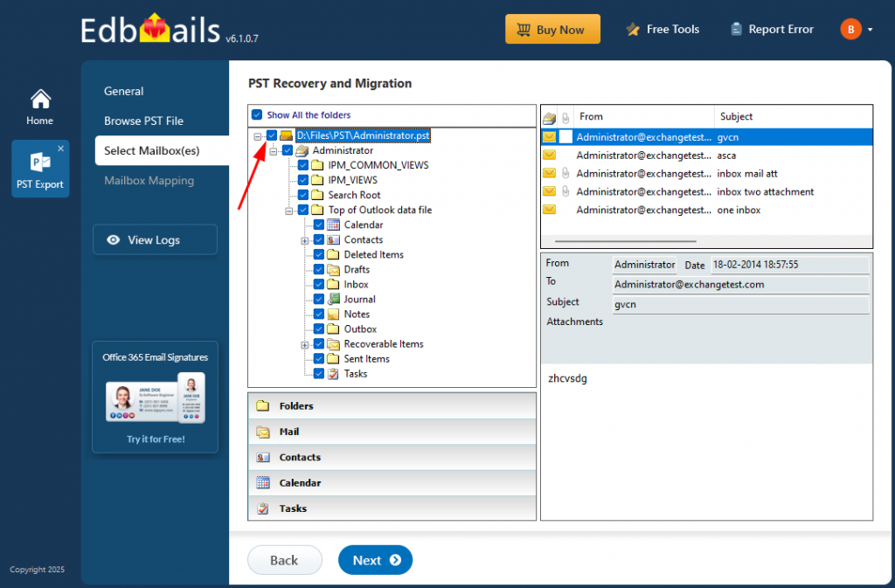Image resolution: width=895 pixels, height=588 pixels.
Task: Click the paperclip on the inbox mail att row
Action: click(x=565, y=173)
